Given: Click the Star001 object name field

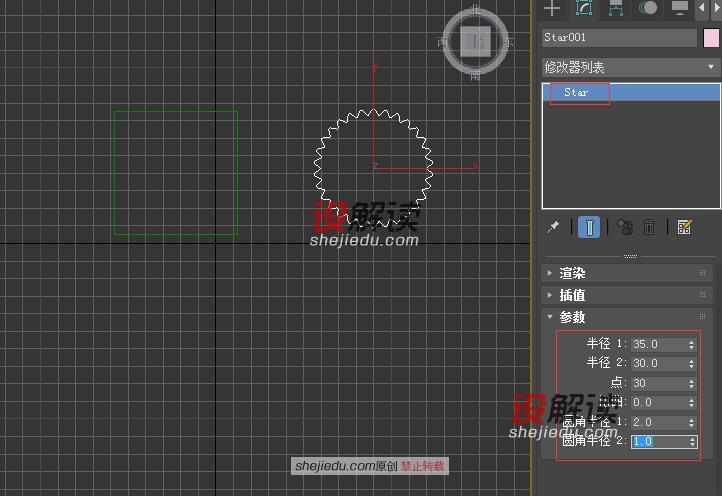Looking at the screenshot, I should (618, 38).
